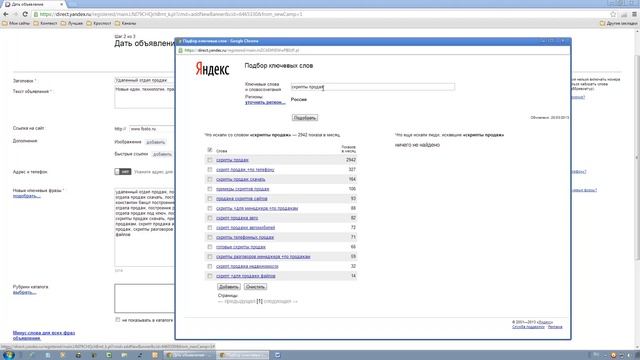The width and height of the screenshot is (640, 360).
Task: Check the box for 'скрипты продаж' 2942
Action: (210, 160)
